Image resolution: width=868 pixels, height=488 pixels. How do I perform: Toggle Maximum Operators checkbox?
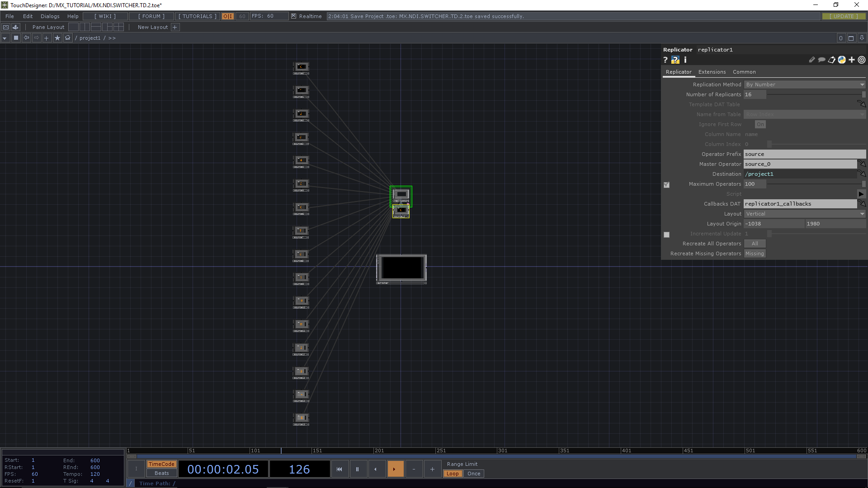coord(666,185)
